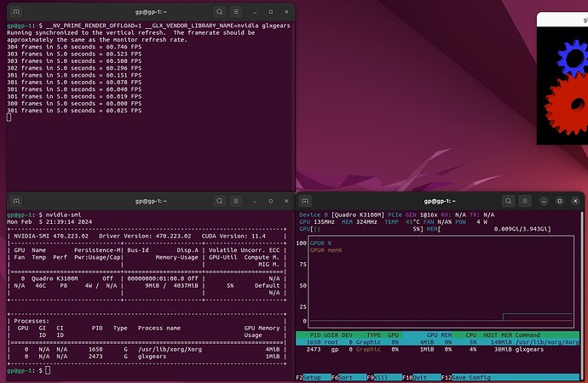Screen dimensions: 588x383
Task: Click the 9MiB / 4037MiB memory usage
Action: click(171, 286)
